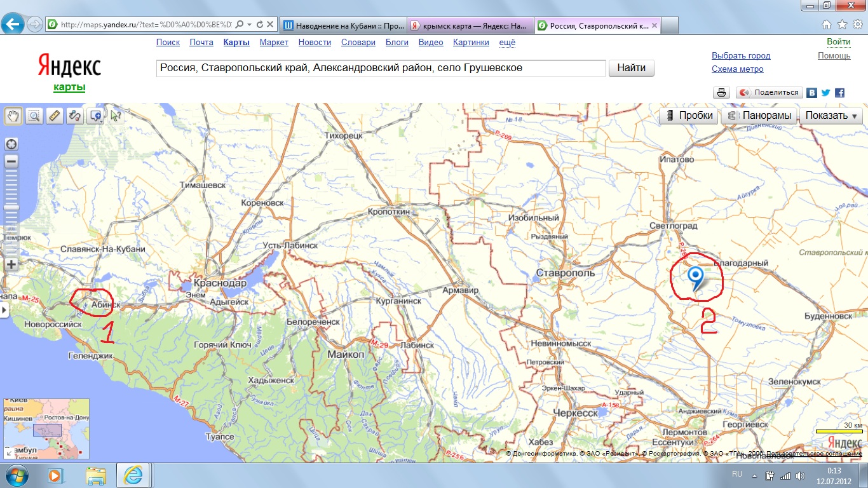The height and width of the screenshot is (488, 868).
Task: Click the browser address bar
Action: (x=140, y=25)
